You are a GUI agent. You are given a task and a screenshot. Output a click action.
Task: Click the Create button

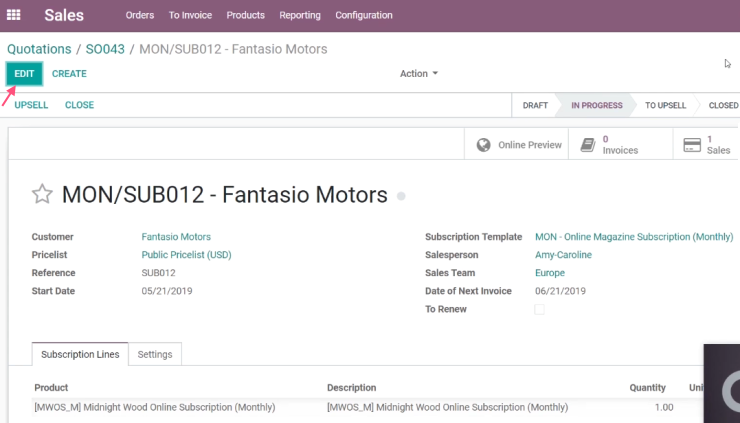click(x=69, y=74)
